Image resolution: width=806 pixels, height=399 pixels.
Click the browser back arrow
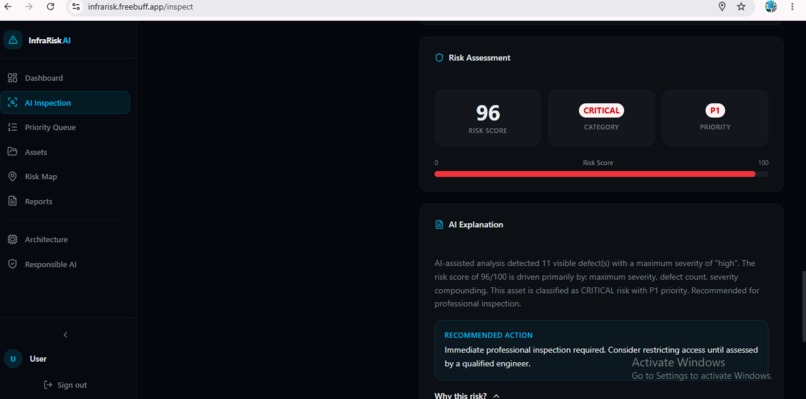coord(8,7)
